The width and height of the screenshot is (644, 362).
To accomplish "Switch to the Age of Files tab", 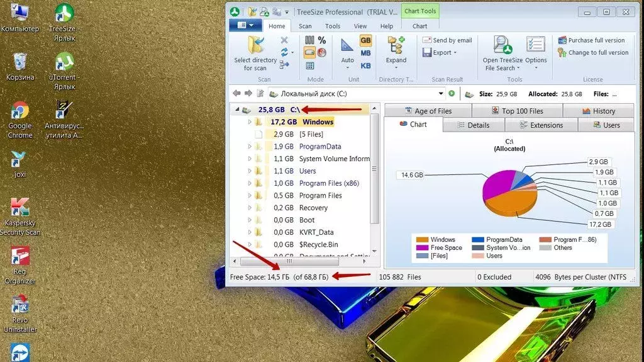I will (428, 111).
